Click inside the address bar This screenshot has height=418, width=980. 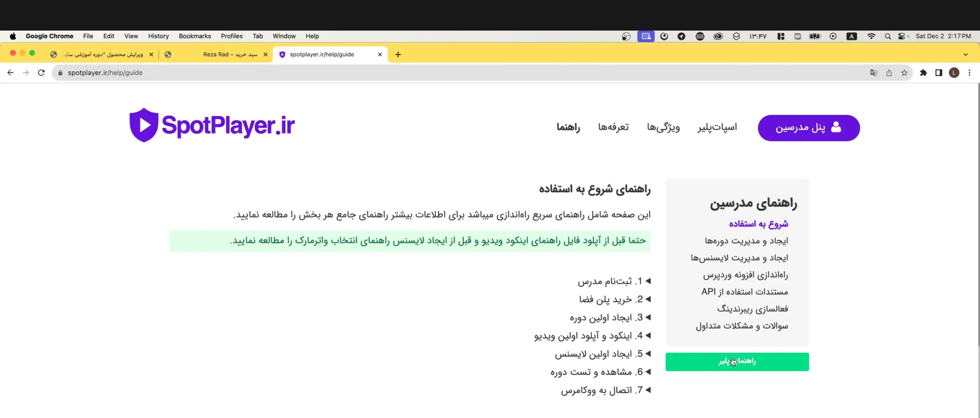[x=268, y=73]
